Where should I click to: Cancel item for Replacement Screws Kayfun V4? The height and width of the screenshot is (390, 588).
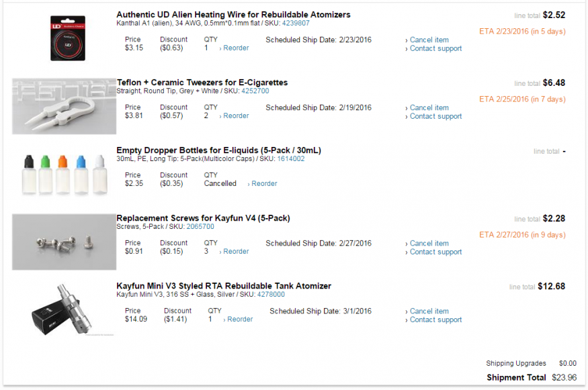(429, 243)
